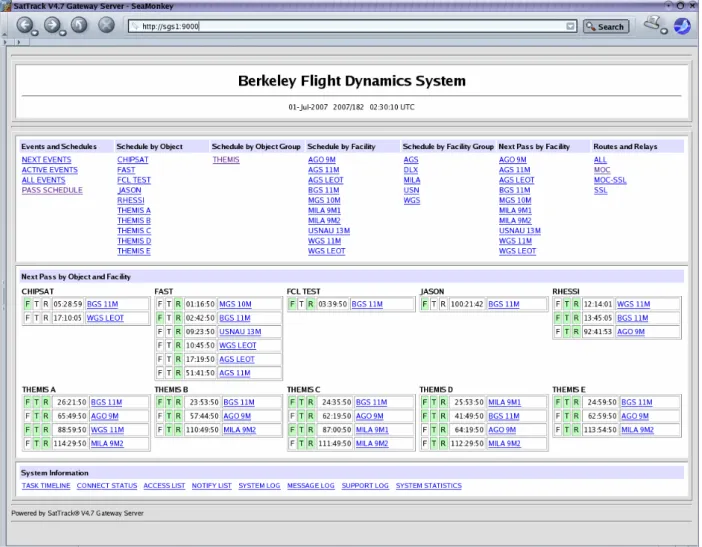Open the ACCESS LIST link
Image resolution: width=702 pixels, height=547 pixels.
coord(164,486)
